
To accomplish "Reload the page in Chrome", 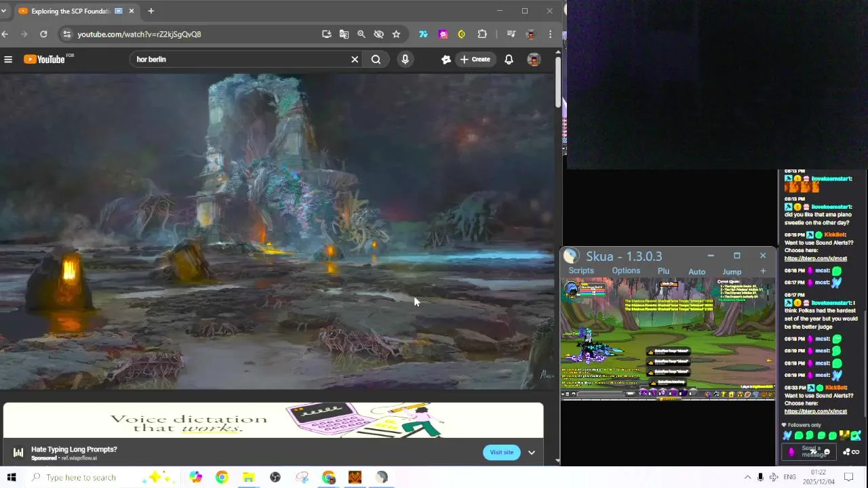I will (x=43, y=34).
